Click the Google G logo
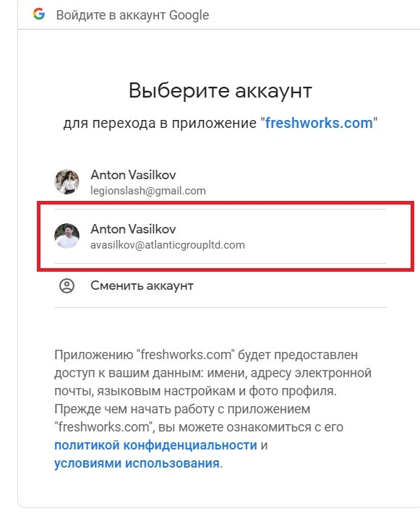This screenshot has width=420, height=529. point(39,14)
